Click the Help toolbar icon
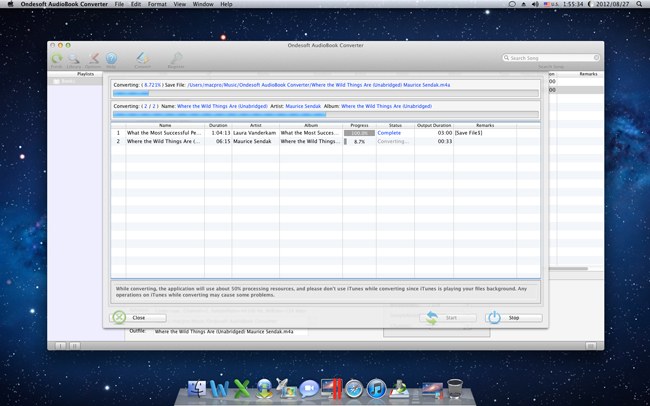The image size is (650, 406). [111, 58]
